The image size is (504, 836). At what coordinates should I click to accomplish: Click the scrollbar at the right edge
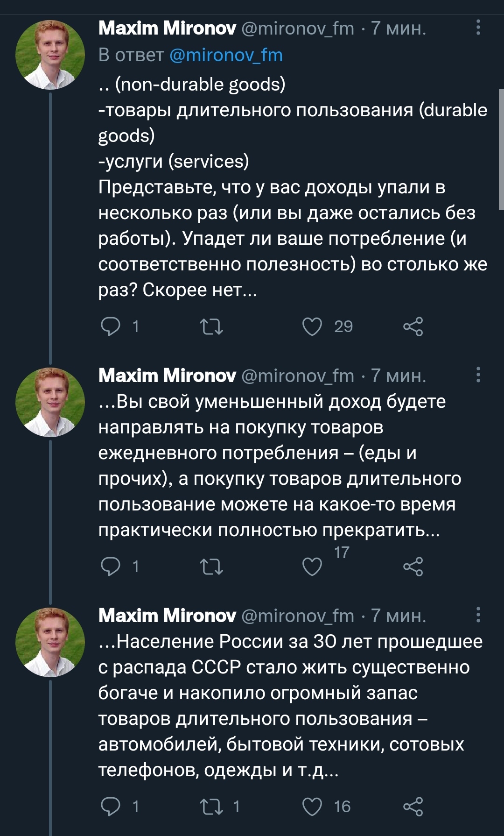[x=501, y=149]
